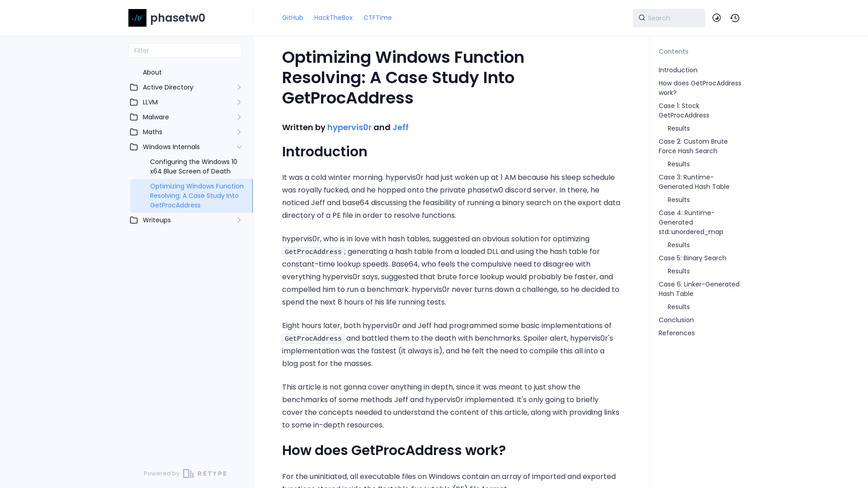Click the Malware folder icon

point(134,117)
